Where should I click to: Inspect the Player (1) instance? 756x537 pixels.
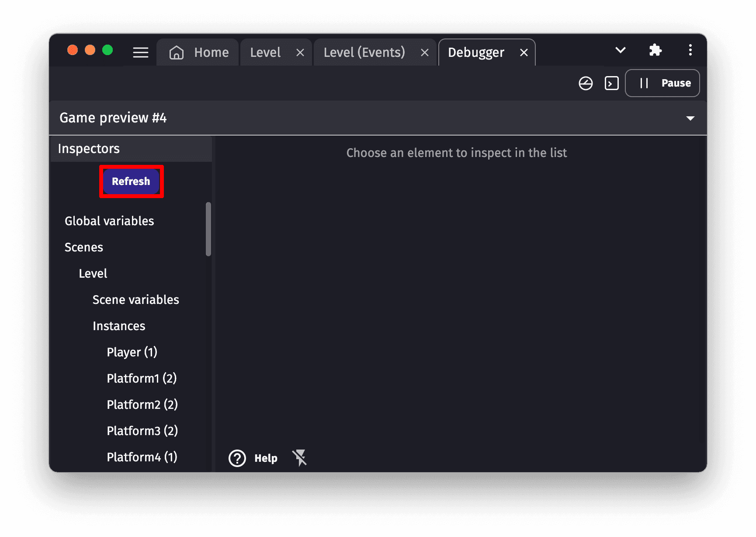132,352
